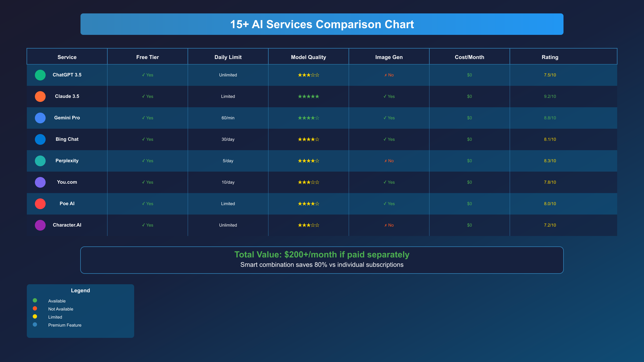This screenshot has height=362, width=644.
Task: Click the Legend heading
Action: [80, 290]
